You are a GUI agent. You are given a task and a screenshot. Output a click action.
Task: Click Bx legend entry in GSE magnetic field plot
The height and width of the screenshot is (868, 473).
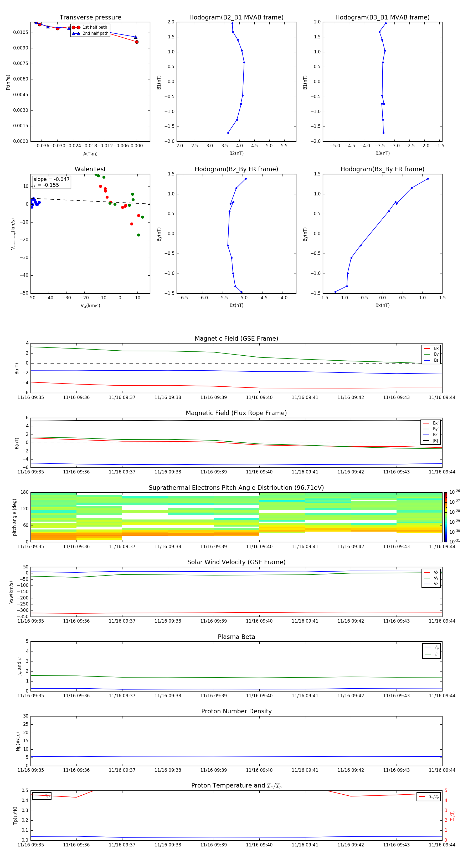[x=431, y=349]
